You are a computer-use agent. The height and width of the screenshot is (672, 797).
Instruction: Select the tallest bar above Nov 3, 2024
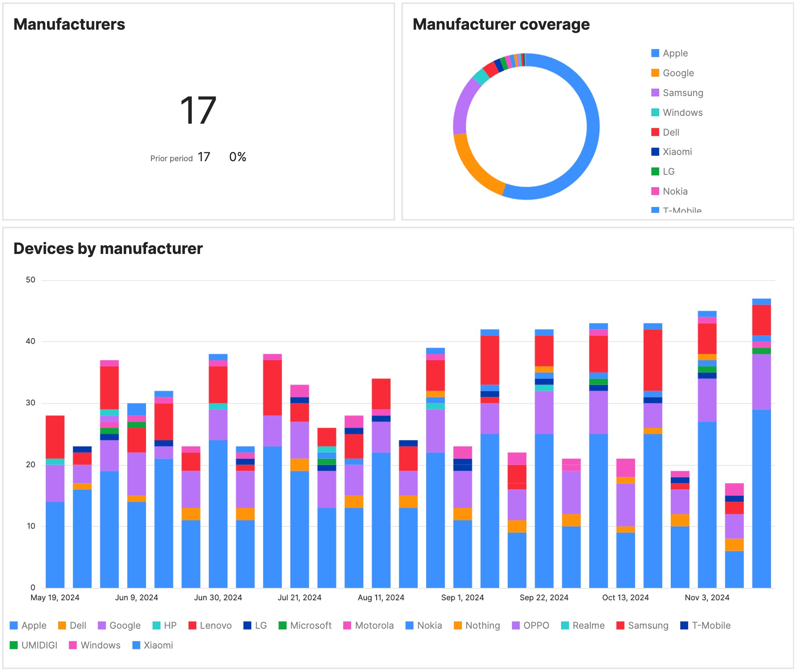pyautogui.click(x=707, y=453)
